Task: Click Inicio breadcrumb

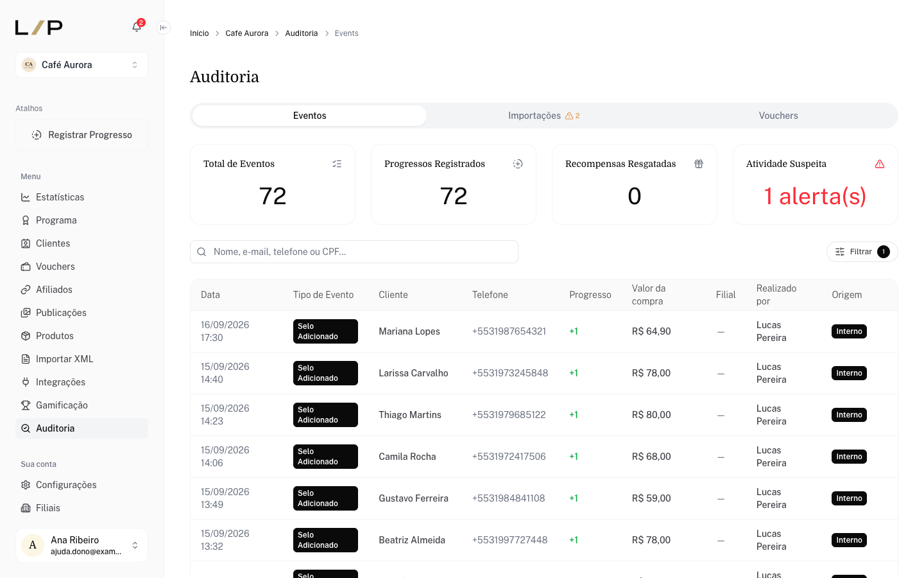Action: 199,33
